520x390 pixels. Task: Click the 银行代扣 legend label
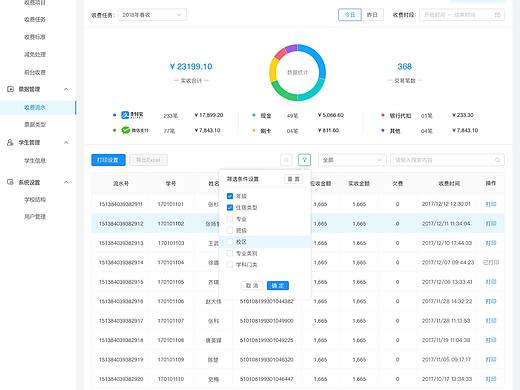(400, 116)
